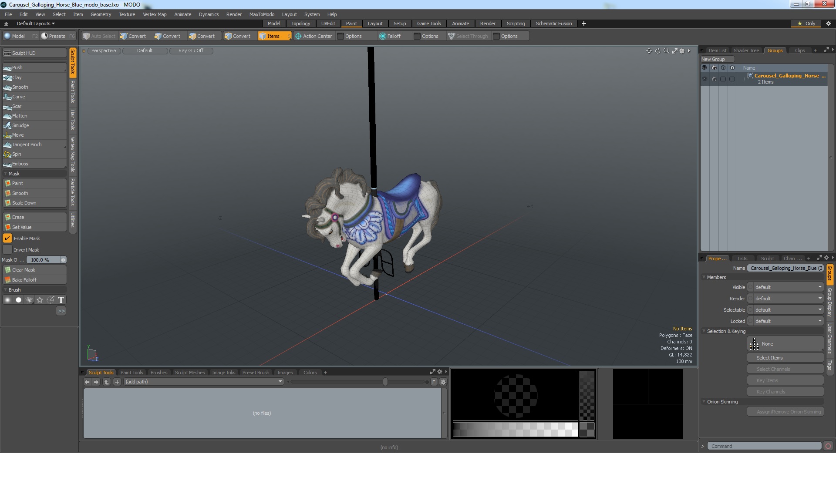Collapse the Brush section
The image size is (836, 504).
(x=5, y=290)
